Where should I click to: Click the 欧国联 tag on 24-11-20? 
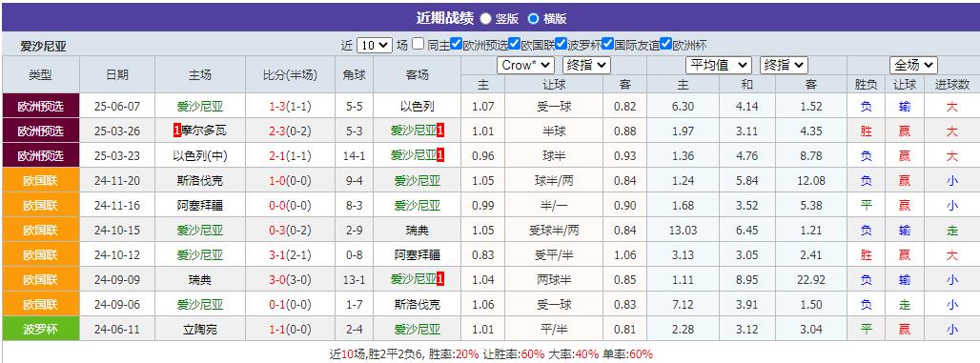point(41,181)
